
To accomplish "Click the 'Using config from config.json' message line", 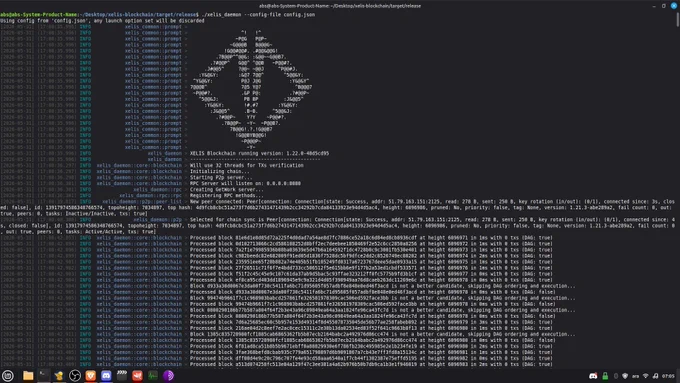I will (102, 20).
